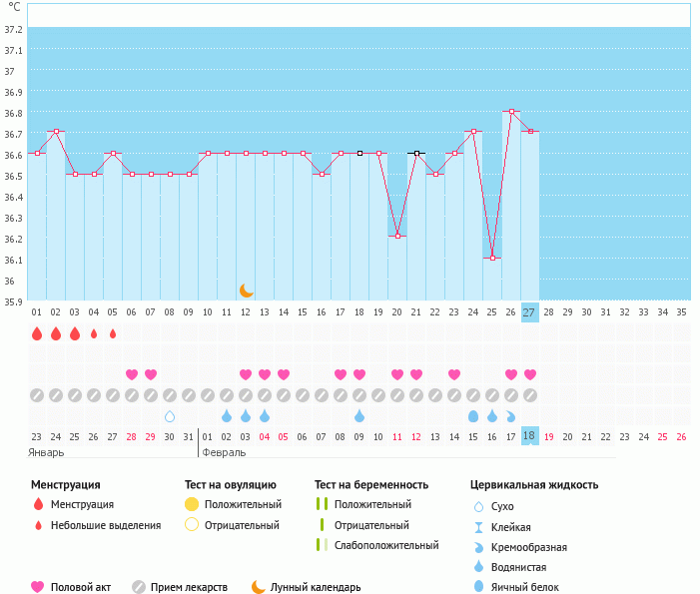The width and height of the screenshot is (700, 594).
Task: Click the 'Положительный' ovulation test legend circle
Action: [x=193, y=505]
